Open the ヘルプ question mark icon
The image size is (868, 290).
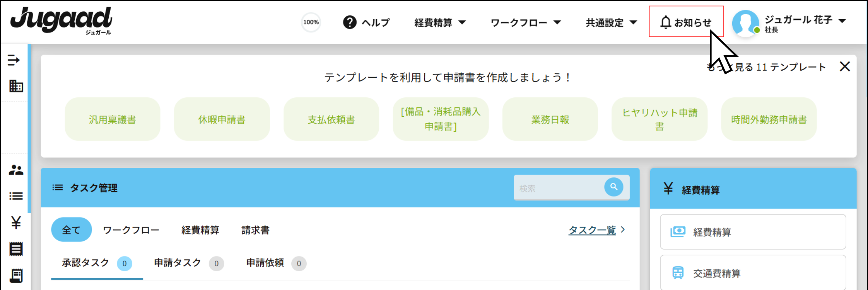click(x=349, y=22)
